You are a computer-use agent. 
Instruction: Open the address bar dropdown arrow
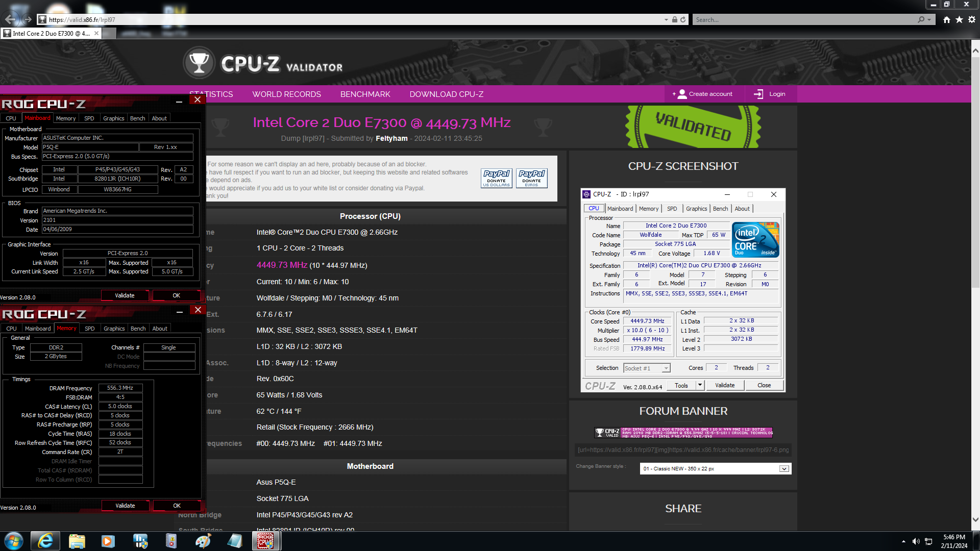[666, 20]
